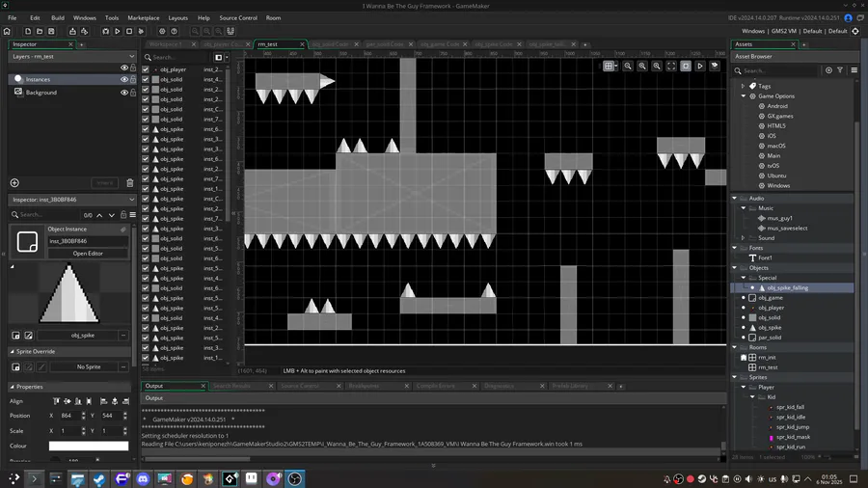Open Game Options gear icon

[162, 32]
